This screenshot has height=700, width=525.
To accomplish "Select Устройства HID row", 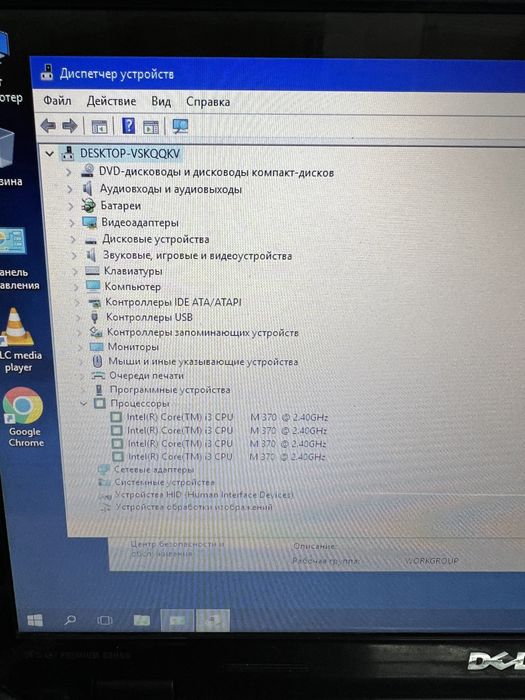I will tap(204, 495).
